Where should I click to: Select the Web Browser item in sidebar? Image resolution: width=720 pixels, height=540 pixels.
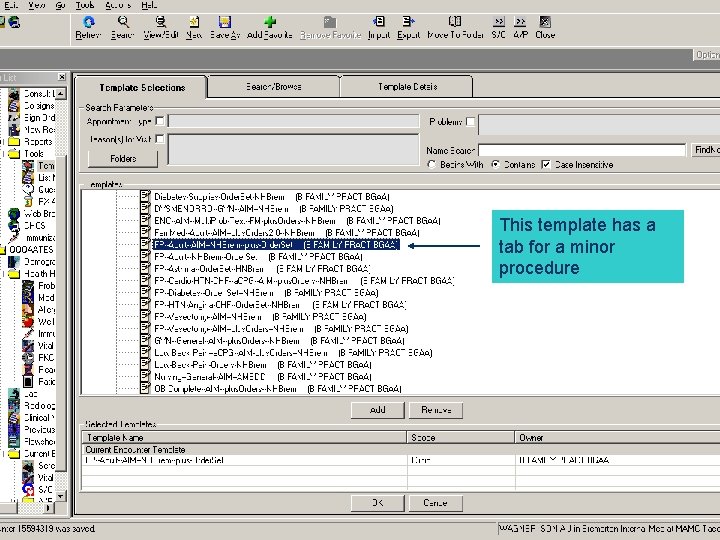coord(32,214)
